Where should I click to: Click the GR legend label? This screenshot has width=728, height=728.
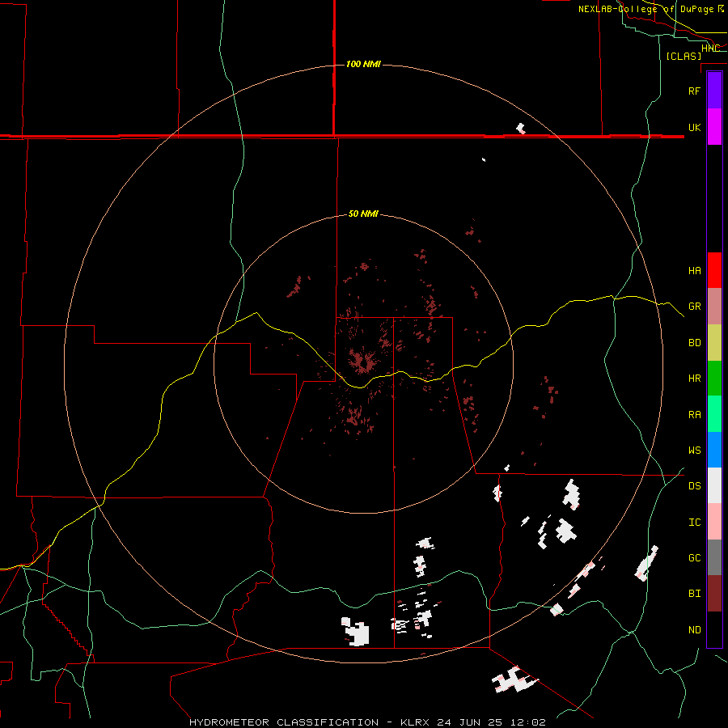click(694, 307)
